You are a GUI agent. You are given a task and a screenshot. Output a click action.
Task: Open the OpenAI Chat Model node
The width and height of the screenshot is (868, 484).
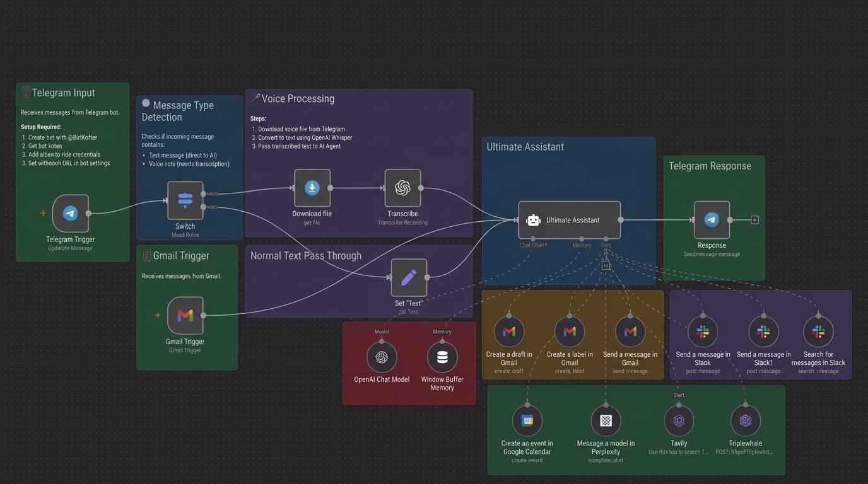pos(382,357)
